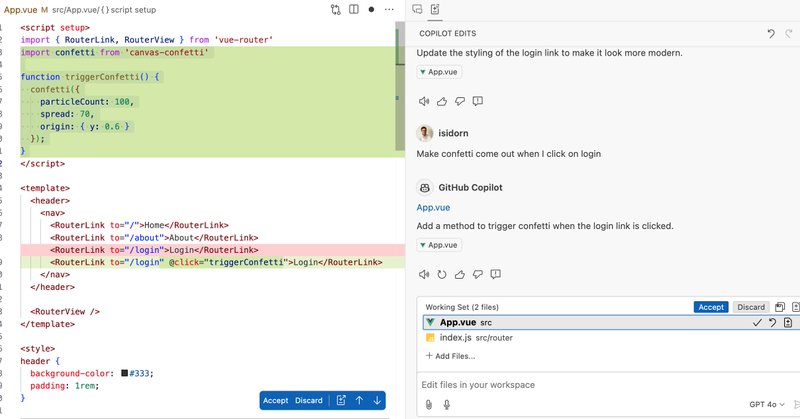Screen dimensions: 800x419
Task: Thumbs down the confetti response
Action: click(x=478, y=274)
